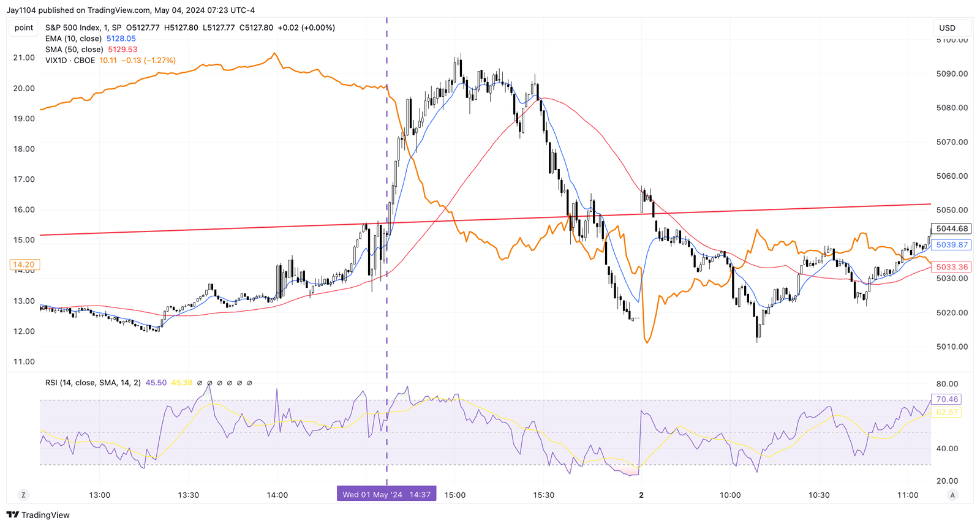Click the last hidden-plot icon in RSI legend
Viewport: 980px width, 526px height.
click(x=249, y=383)
